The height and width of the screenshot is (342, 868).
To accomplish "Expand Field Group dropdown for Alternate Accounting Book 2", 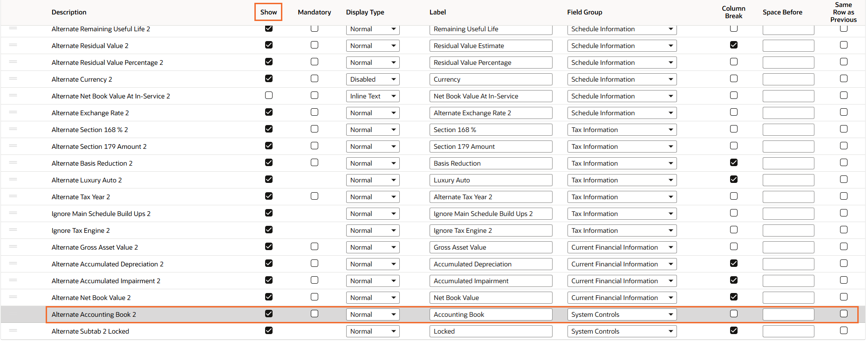I will coord(622,314).
